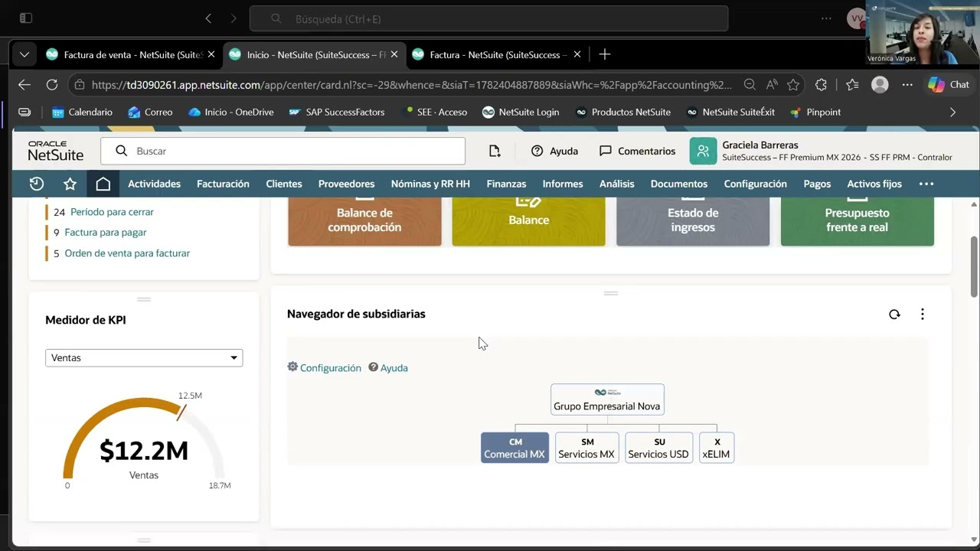The image size is (980, 551).
Task: Open the Calendario bookmark
Action: click(x=82, y=112)
